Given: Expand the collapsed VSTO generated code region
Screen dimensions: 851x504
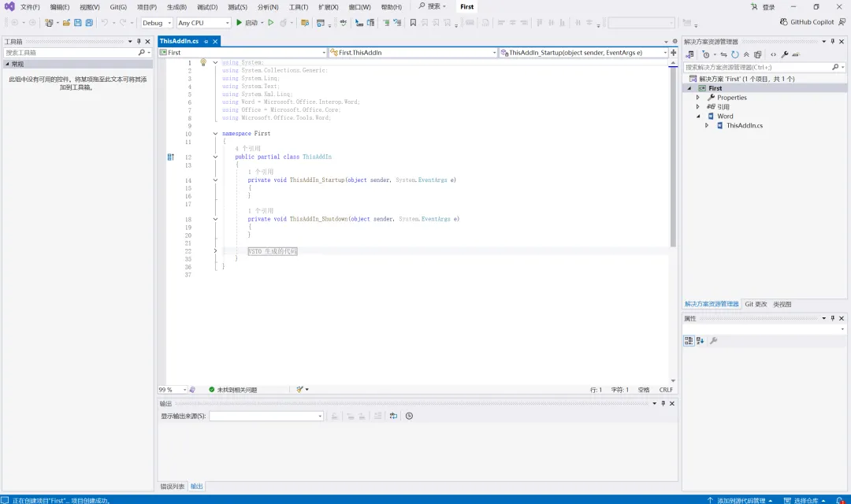Looking at the screenshot, I should pos(215,251).
